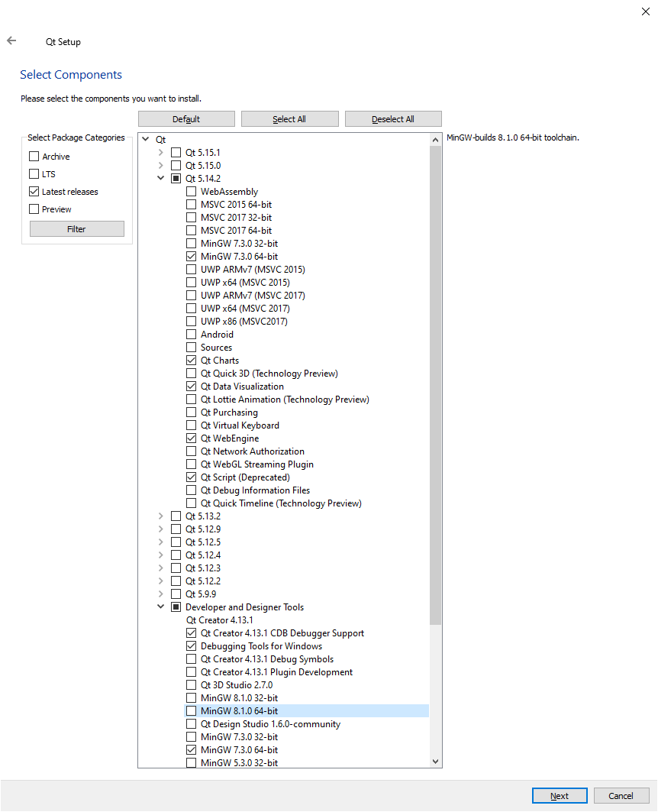Screen dimensions: 658x812
Task: Uncheck Debugging Tools for Windows checkbox
Action: 192,646
